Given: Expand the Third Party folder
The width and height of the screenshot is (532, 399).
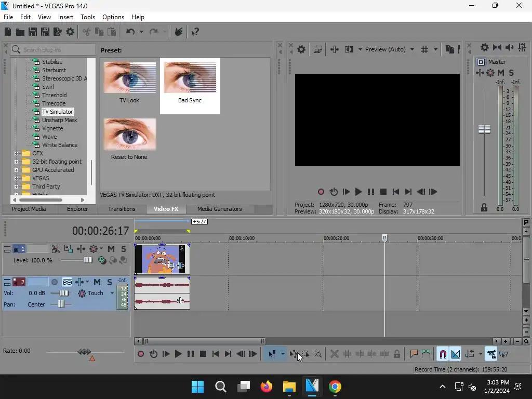Looking at the screenshot, I should click(x=16, y=187).
